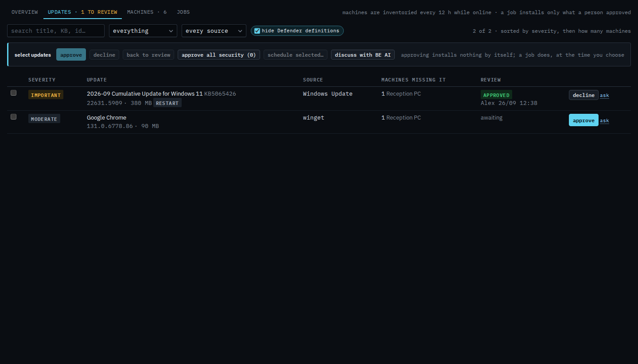Focus the search title, KB, id field

[x=56, y=31]
